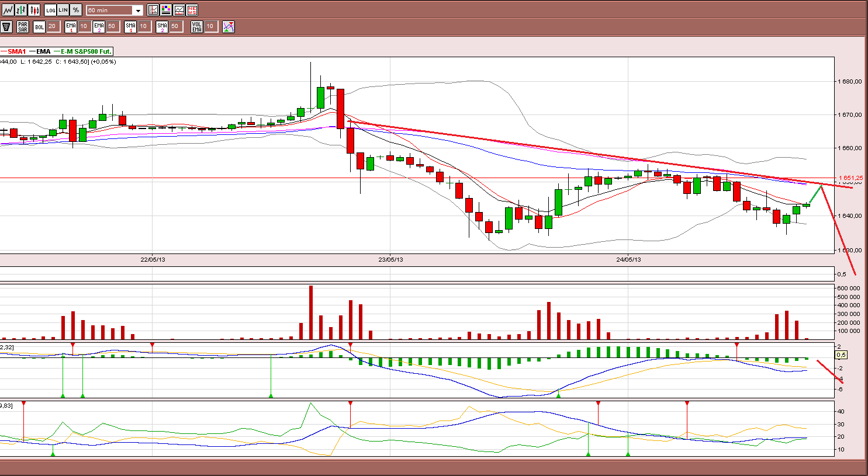This screenshot has height=476, width=868.
Task: Click the OHLC quote readout text line
Action: pos(58,62)
